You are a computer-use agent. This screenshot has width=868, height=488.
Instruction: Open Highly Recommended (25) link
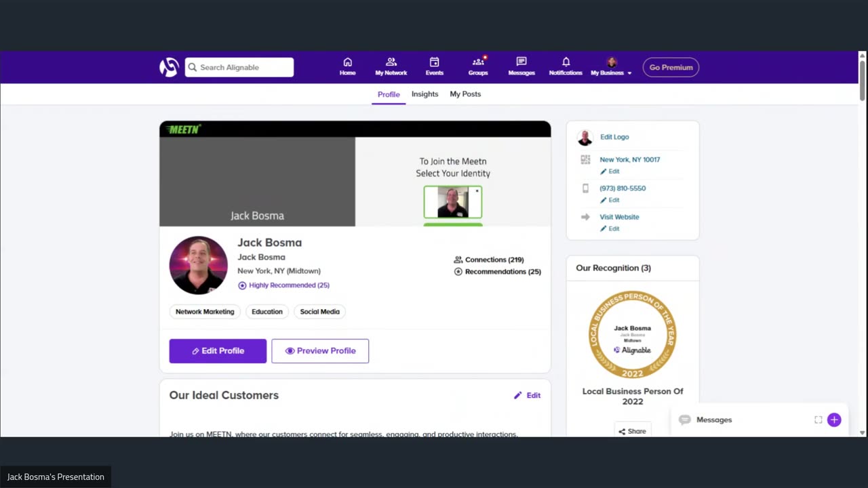coord(284,285)
